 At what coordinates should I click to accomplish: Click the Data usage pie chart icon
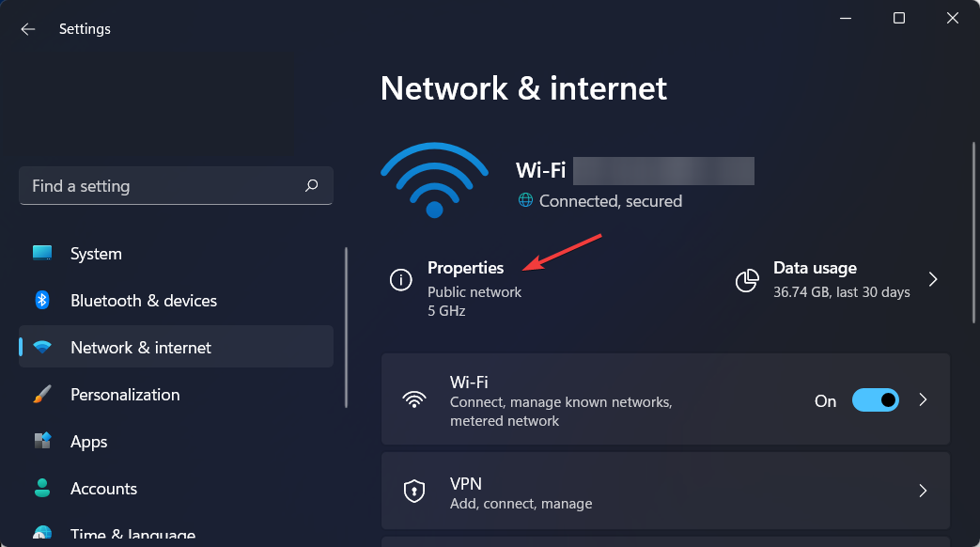pos(747,278)
